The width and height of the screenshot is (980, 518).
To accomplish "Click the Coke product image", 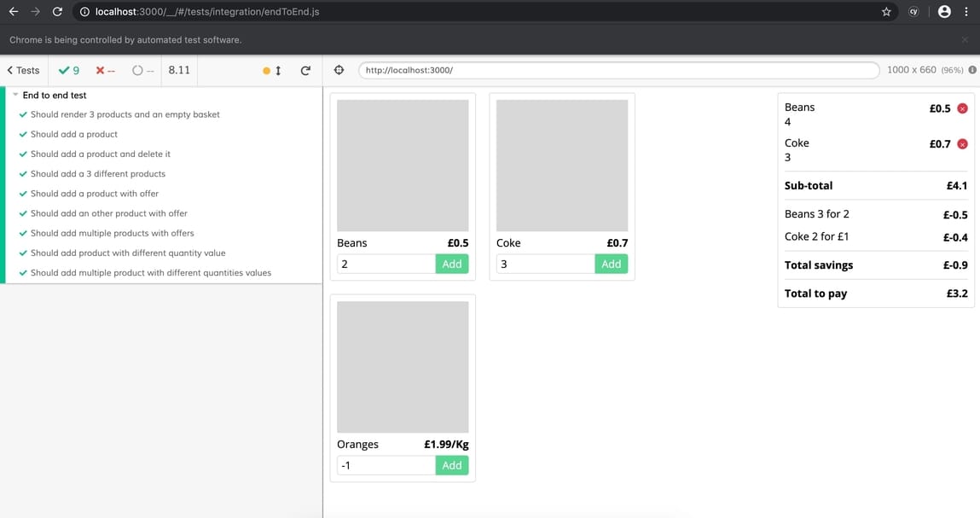I will coord(562,166).
